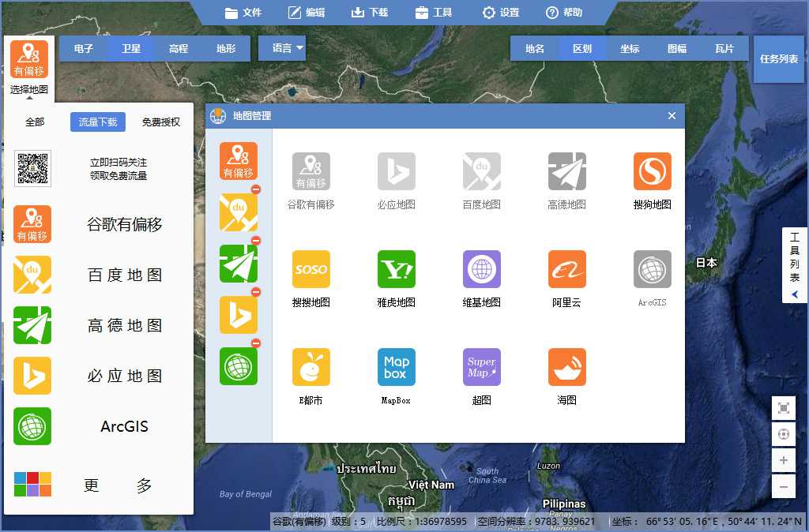Open the 下载 menu
Screen dimensions: 809x532
[x=370, y=13]
